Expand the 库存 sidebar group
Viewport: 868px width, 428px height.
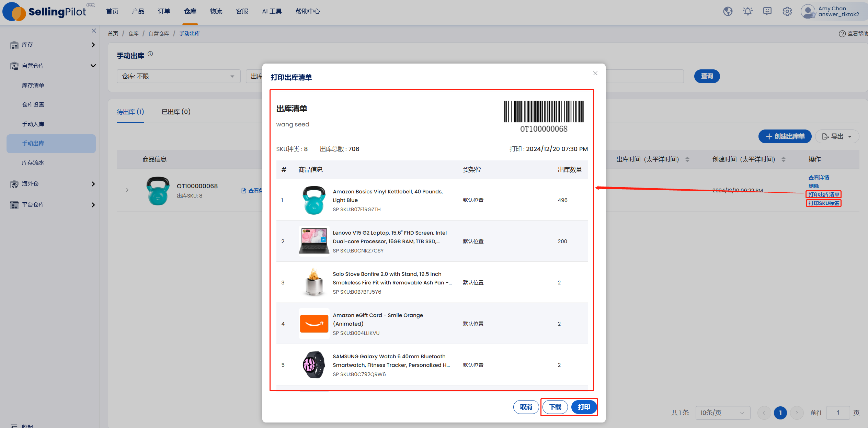point(93,45)
